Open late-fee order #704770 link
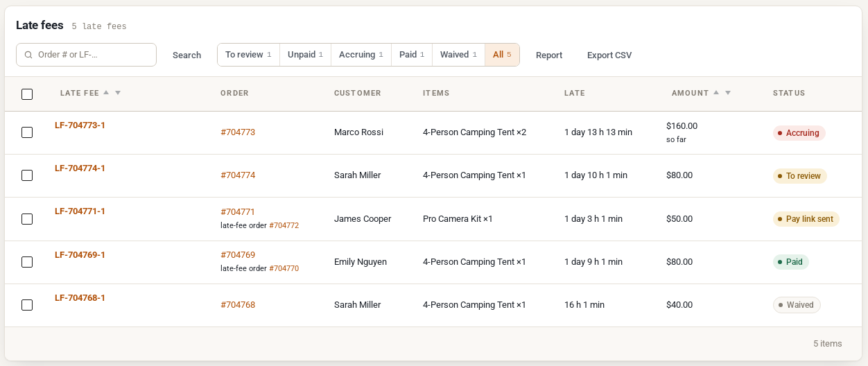Screen dimensions: 868x366 point(284,269)
